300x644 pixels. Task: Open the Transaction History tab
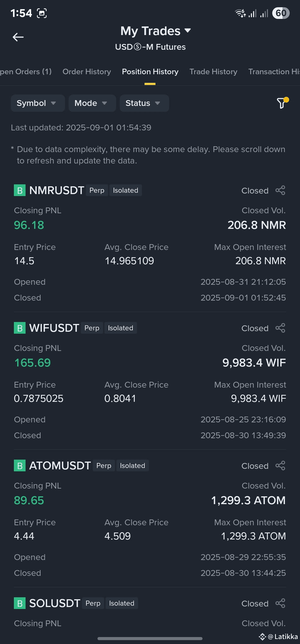pos(274,72)
